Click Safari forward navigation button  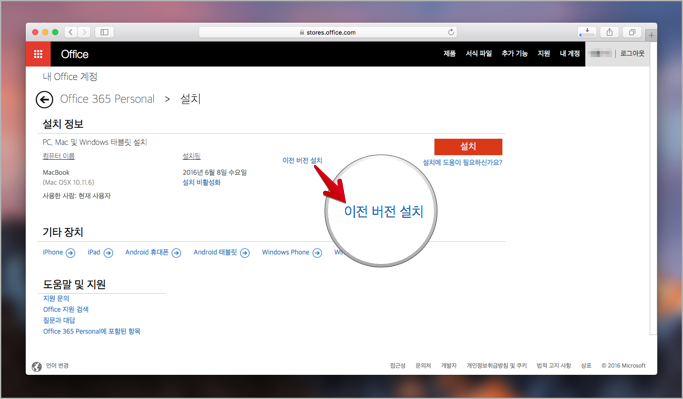pyautogui.click(x=85, y=32)
